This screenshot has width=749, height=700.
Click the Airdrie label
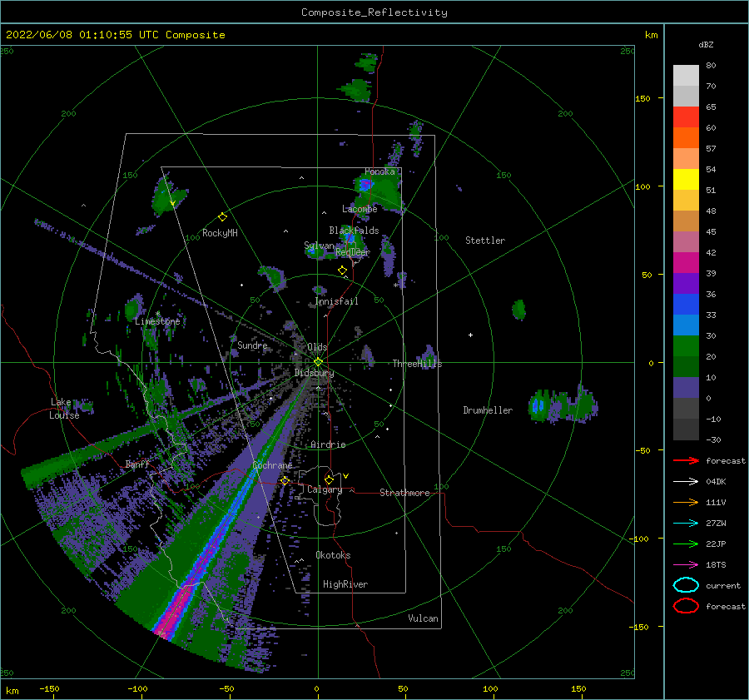coord(328,444)
